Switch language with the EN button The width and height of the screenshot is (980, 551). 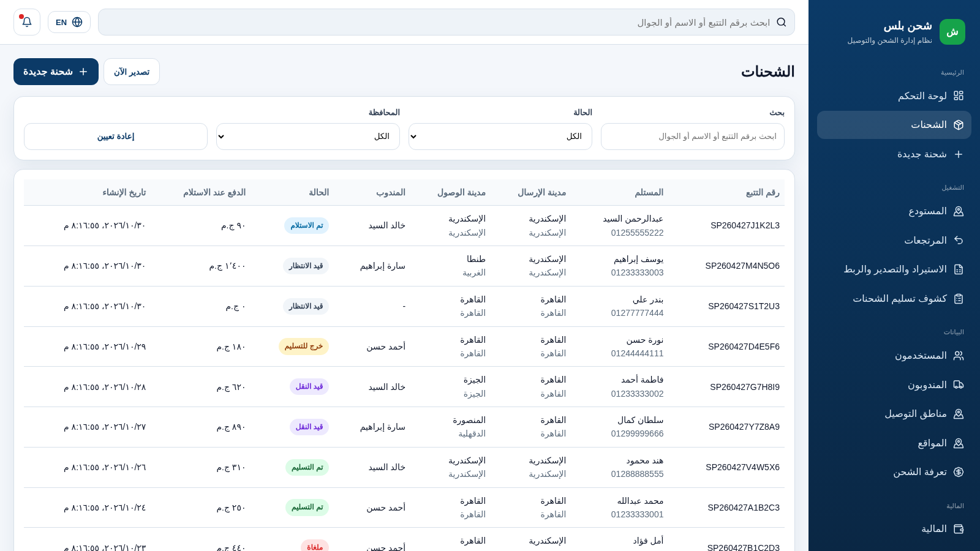point(69,22)
